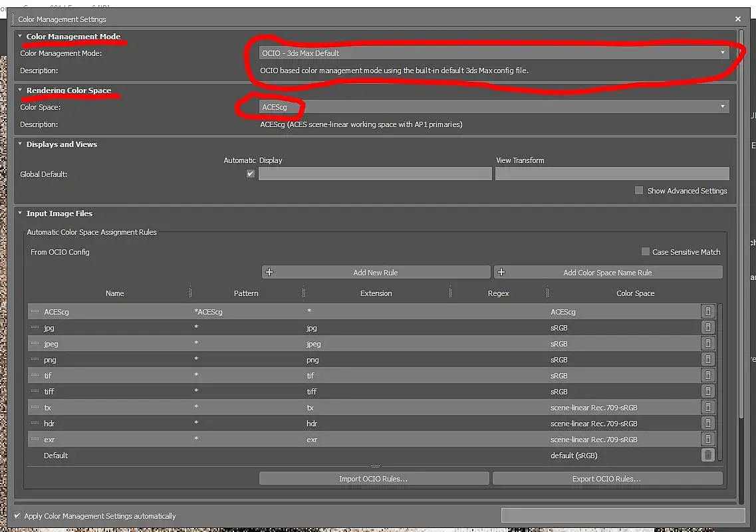Image resolution: width=756 pixels, height=532 pixels.
Task: Click the Extension column header
Action: (376, 293)
